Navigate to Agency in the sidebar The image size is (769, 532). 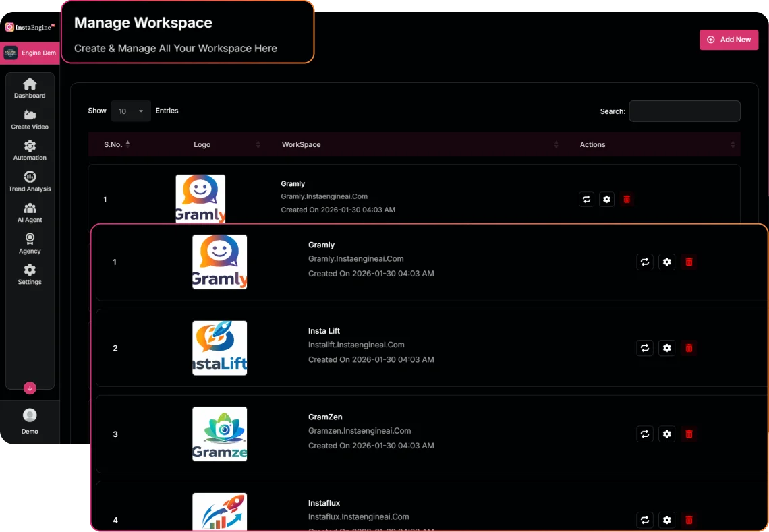tap(30, 243)
